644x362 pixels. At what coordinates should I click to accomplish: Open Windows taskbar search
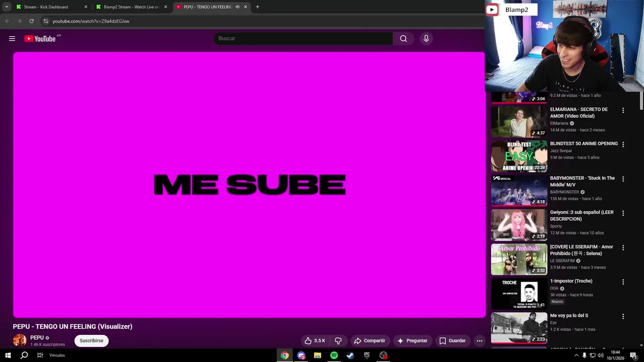pyautogui.click(x=24, y=355)
